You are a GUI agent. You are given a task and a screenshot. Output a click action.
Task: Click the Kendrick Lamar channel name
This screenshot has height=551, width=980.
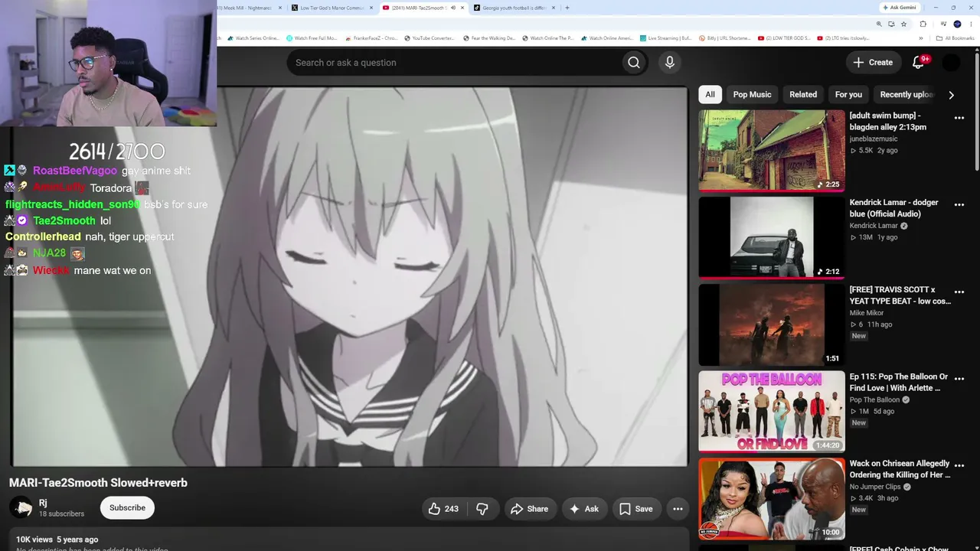(874, 226)
